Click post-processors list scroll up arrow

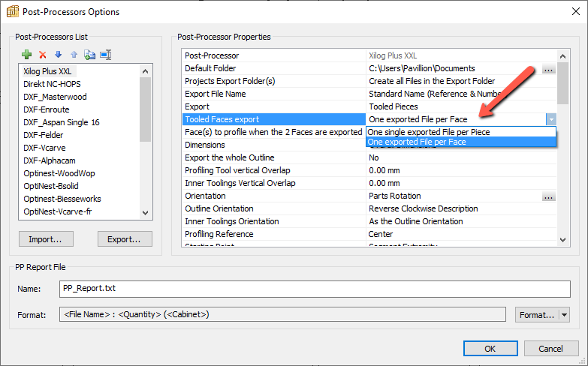pyautogui.click(x=146, y=71)
